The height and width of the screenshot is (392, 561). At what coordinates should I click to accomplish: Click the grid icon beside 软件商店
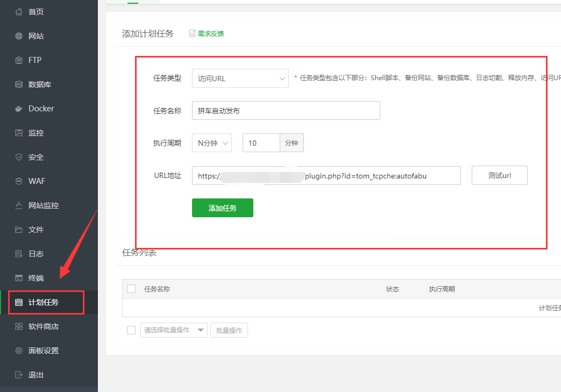coord(19,326)
